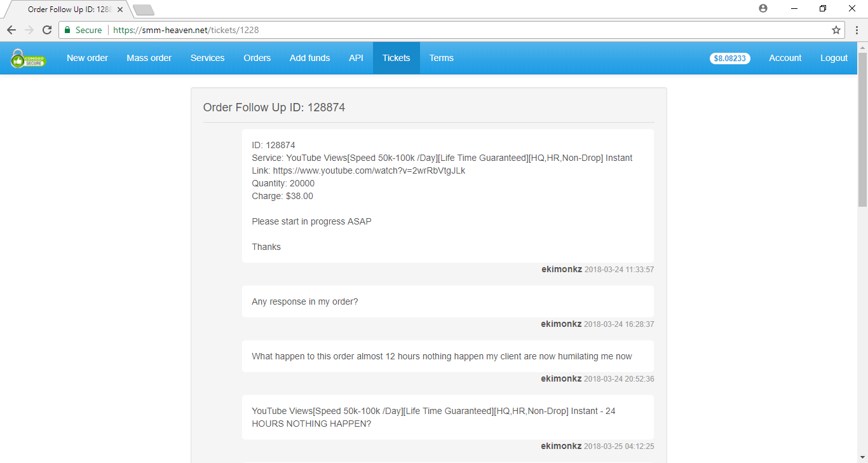Viewport: 868px width, 463px height.
Task: Click the browser back arrow
Action: tap(11, 30)
